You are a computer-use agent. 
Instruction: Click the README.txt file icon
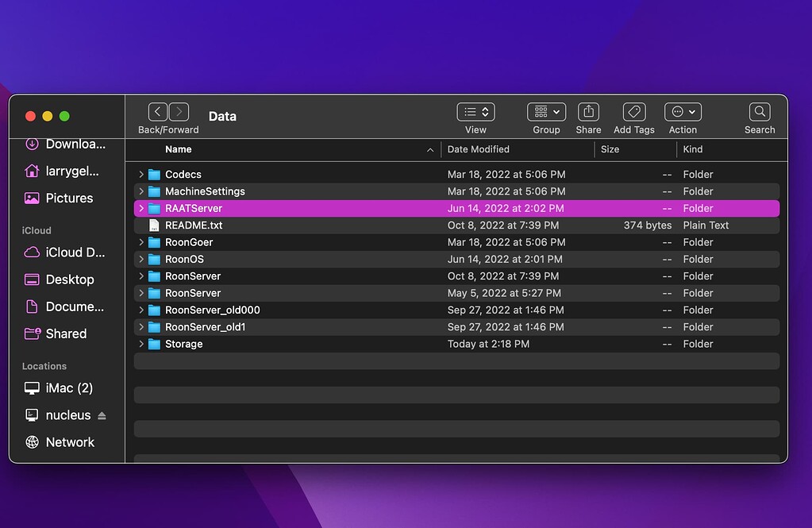(x=154, y=225)
